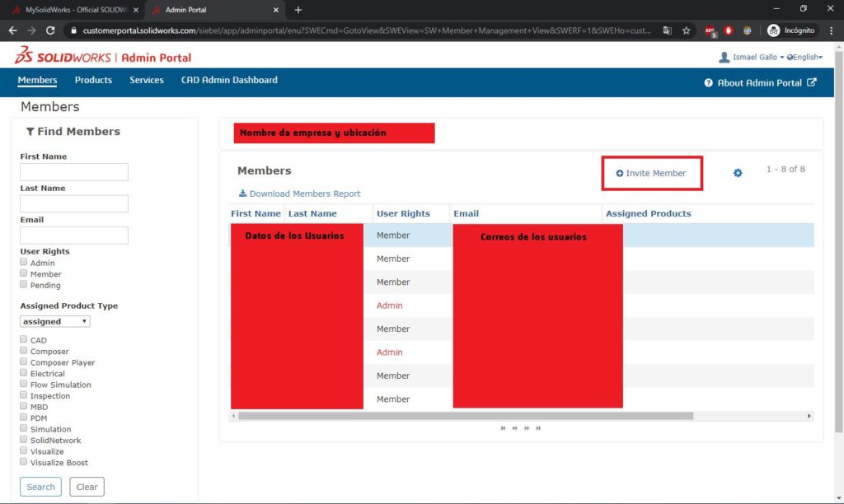Viewport: 844px width, 504px height.
Task: Open the English language selector
Action: (804, 57)
